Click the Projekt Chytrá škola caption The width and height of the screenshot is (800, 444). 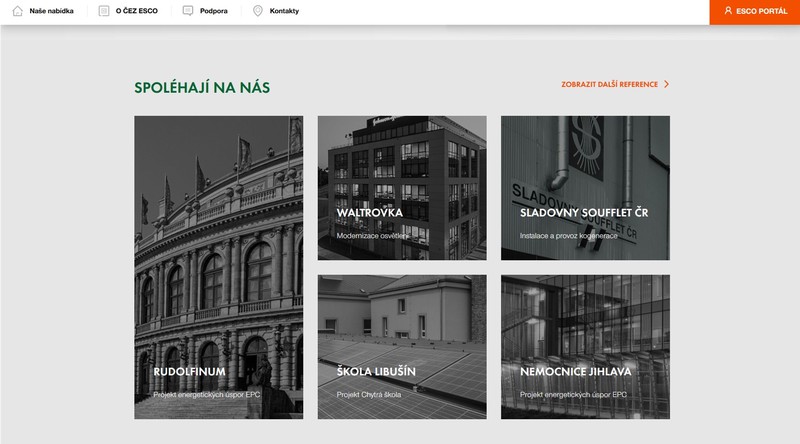click(368, 394)
